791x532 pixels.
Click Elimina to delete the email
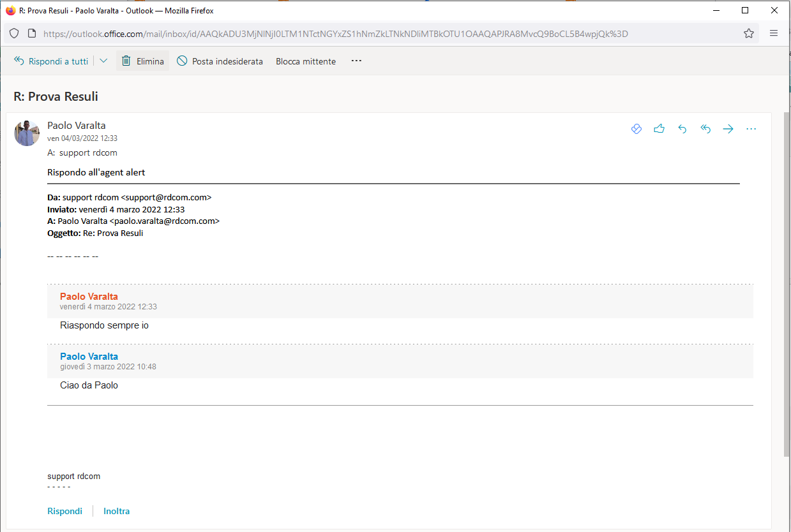coord(143,61)
